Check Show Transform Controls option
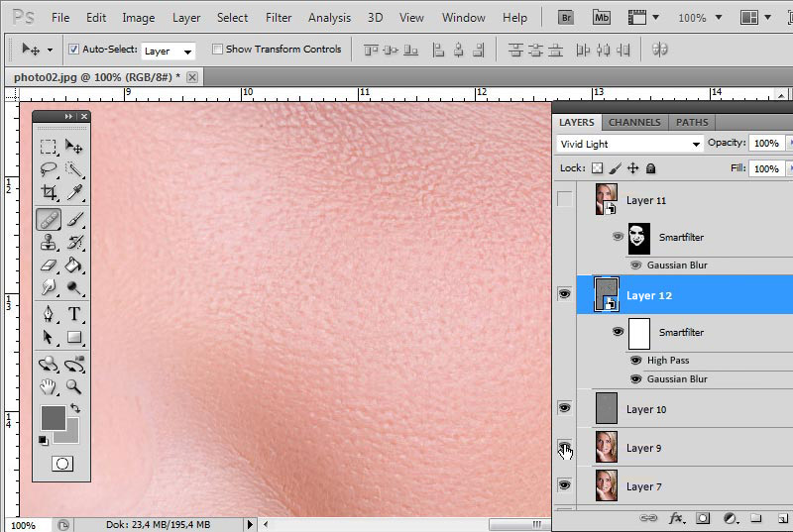Image resolution: width=793 pixels, height=532 pixels. (x=216, y=50)
